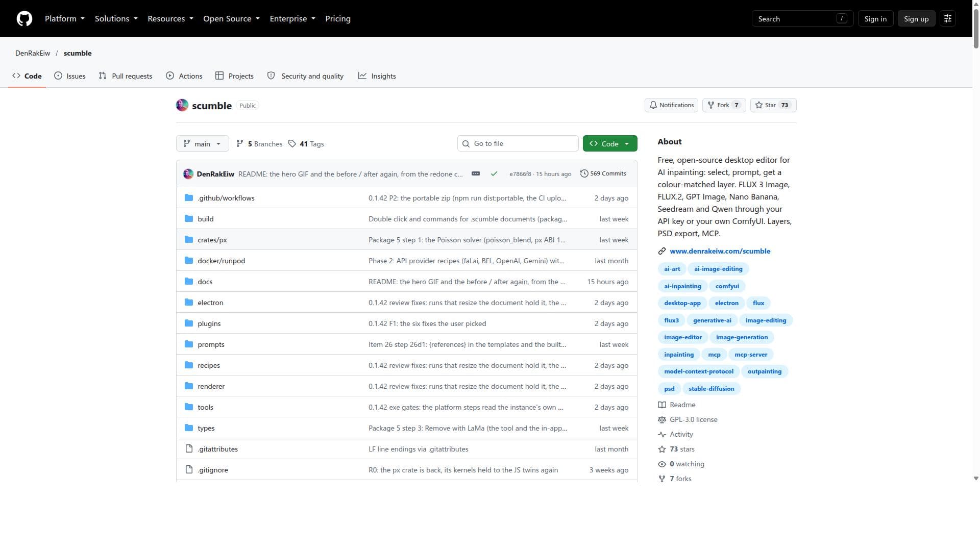Select the comfyui topic tag
The image size is (980, 551).
click(727, 286)
